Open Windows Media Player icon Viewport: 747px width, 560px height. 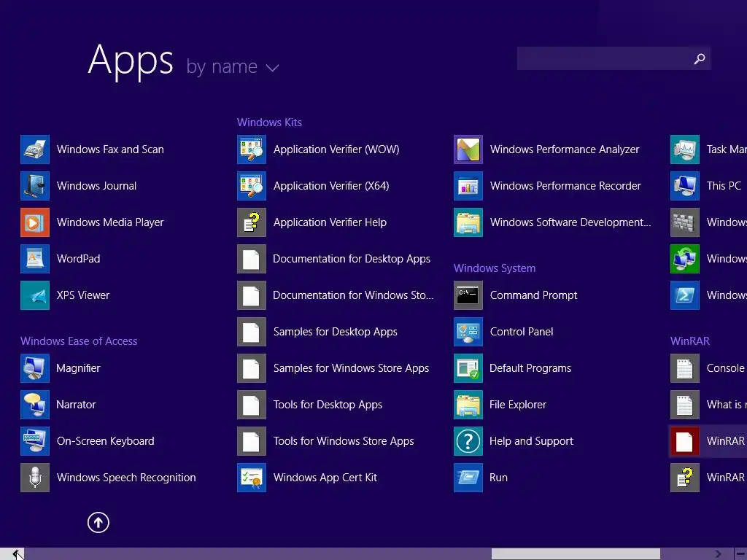click(35, 222)
